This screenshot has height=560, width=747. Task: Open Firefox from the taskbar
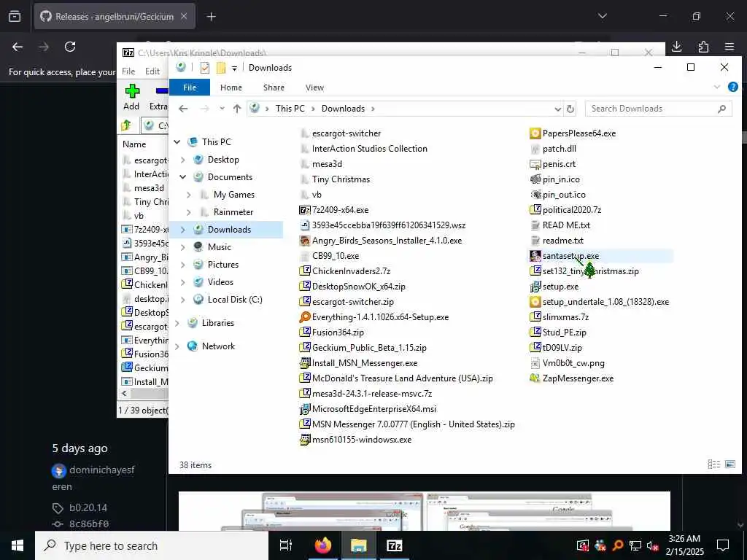pyautogui.click(x=323, y=545)
